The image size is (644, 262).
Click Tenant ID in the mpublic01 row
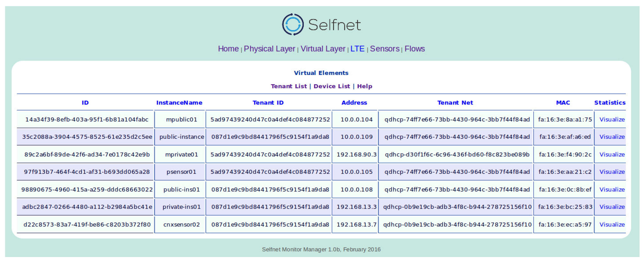(270, 119)
